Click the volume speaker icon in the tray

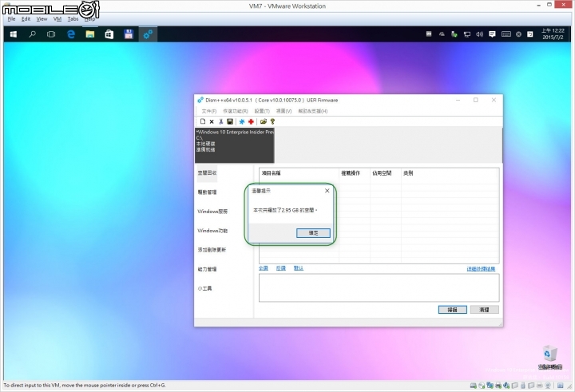(479, 34)
